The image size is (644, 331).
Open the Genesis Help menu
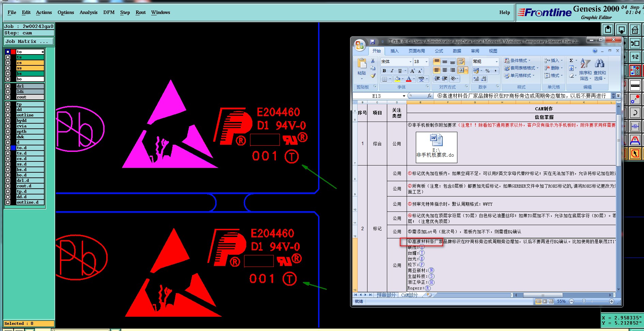click(x=505, y=12)
